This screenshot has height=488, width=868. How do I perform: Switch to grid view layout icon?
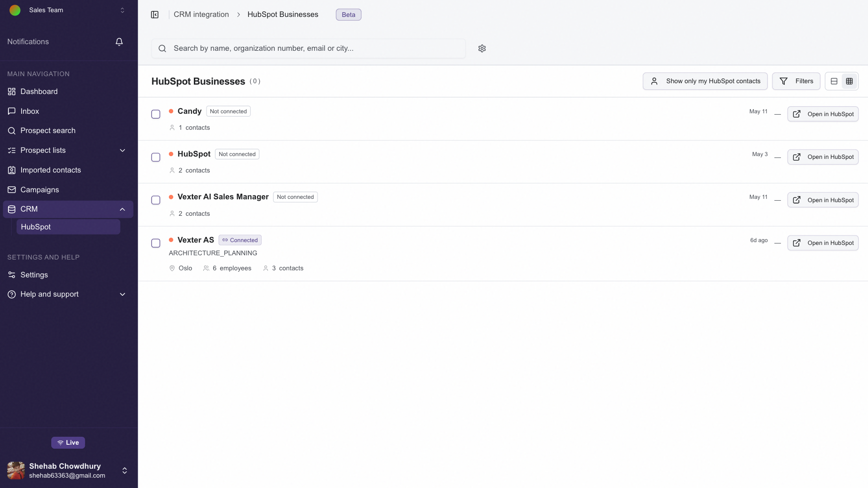[849, 81]
